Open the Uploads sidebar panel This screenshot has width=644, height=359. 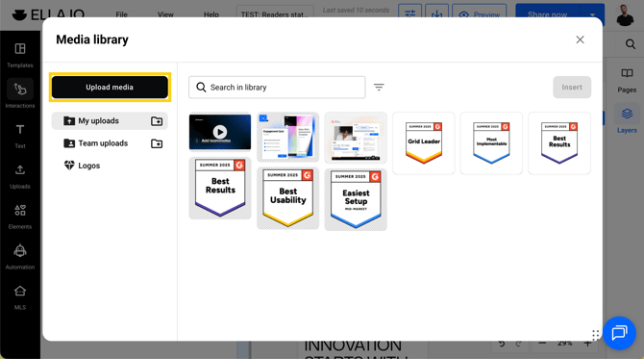tap(20, 176)
